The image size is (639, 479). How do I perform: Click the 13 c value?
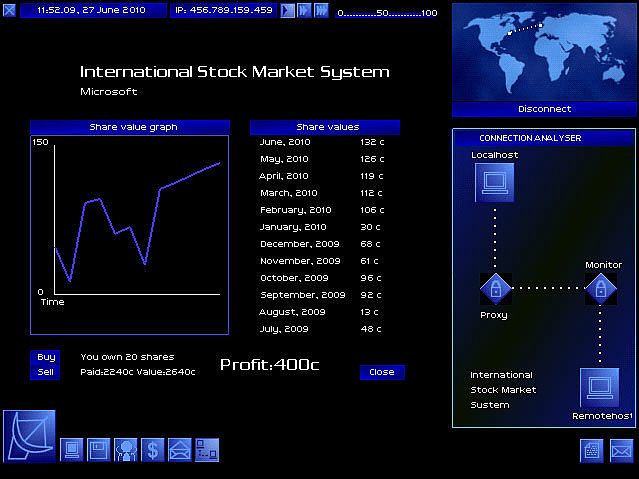click(369, 312)
